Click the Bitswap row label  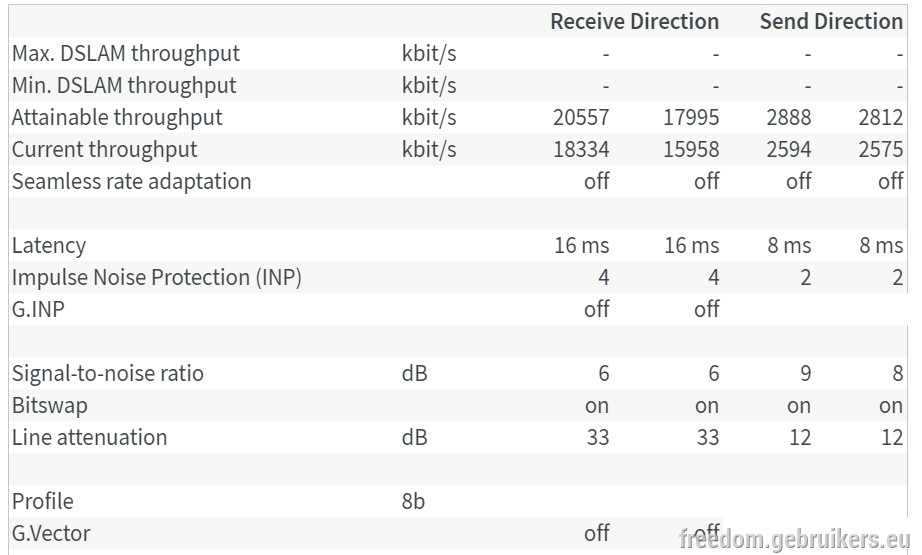[50, 406]
